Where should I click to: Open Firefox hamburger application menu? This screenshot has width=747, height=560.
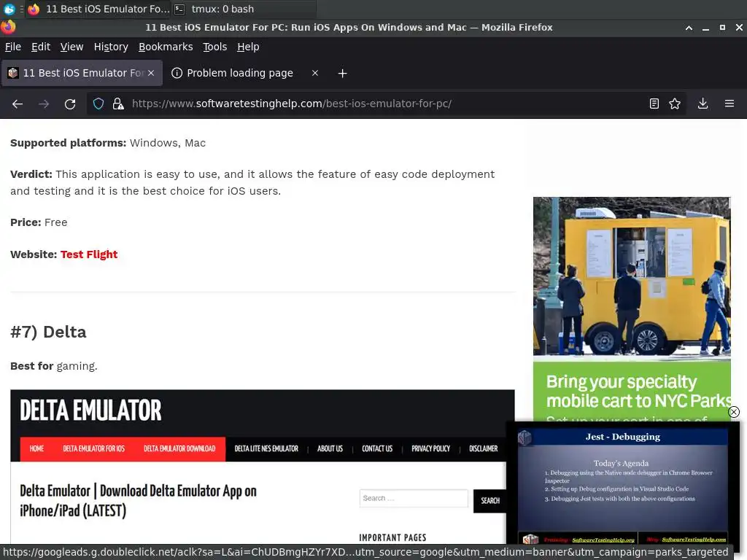729,104
